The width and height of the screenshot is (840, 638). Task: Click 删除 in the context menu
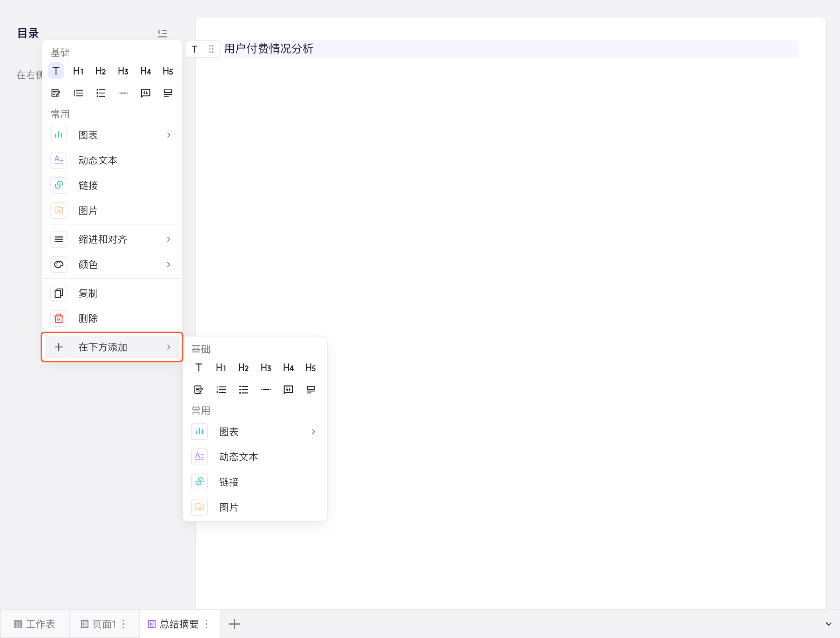coord(112,318)
